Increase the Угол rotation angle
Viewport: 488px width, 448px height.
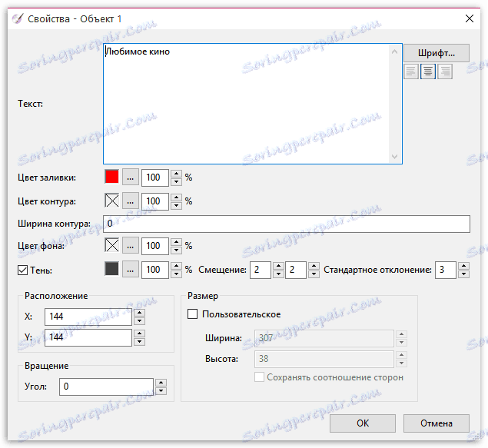coord(161,383)
